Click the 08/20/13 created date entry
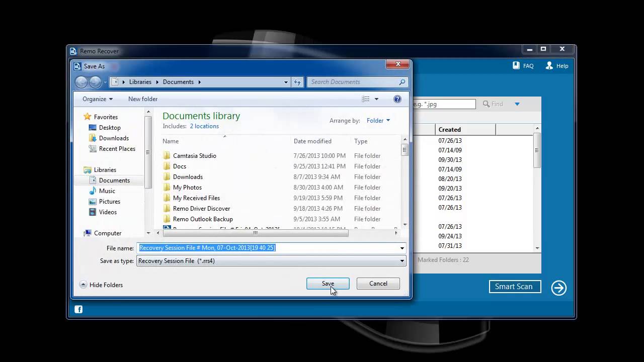Screen dimensions: 644x362 tap(450, 179)
